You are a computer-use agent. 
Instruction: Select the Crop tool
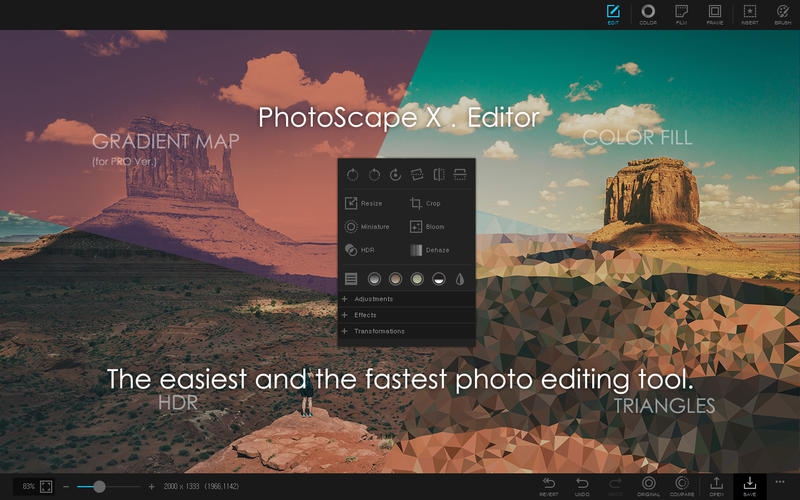[x=425, y=203]
